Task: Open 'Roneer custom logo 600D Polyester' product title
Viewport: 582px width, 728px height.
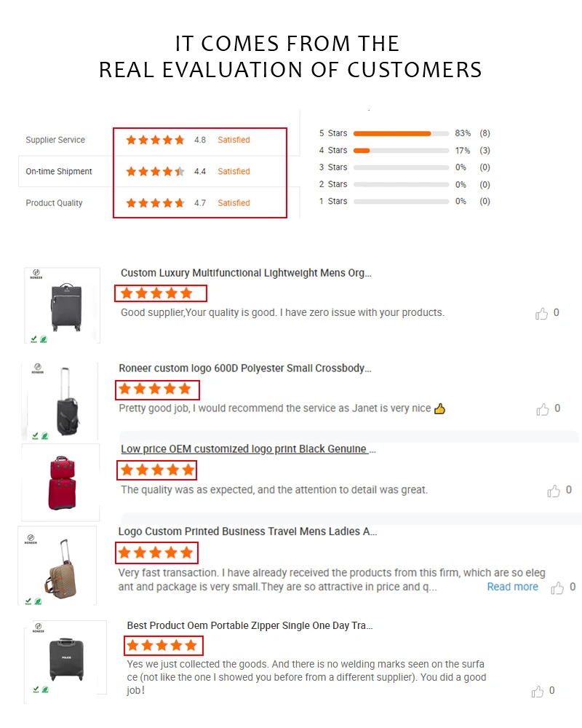Action: 245,368
